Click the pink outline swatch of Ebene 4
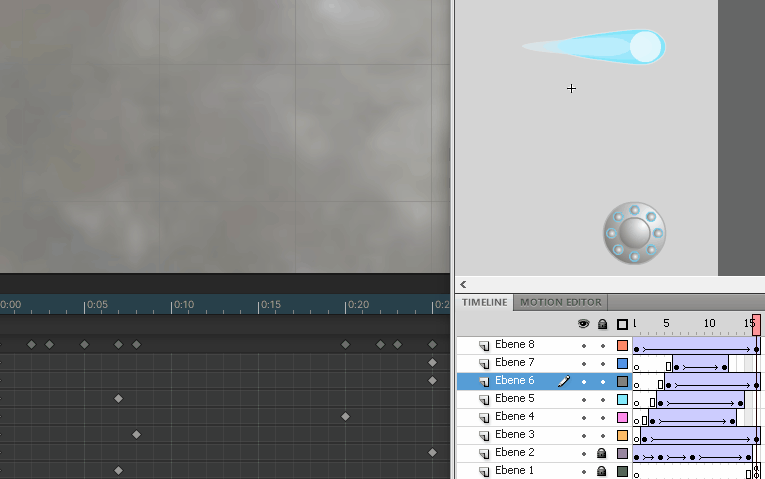 pos(622,418)
